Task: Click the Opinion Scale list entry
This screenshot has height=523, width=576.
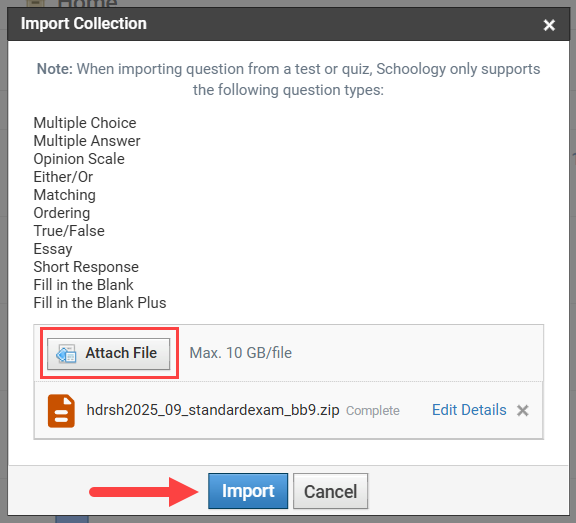Action: tap(79, 159)
